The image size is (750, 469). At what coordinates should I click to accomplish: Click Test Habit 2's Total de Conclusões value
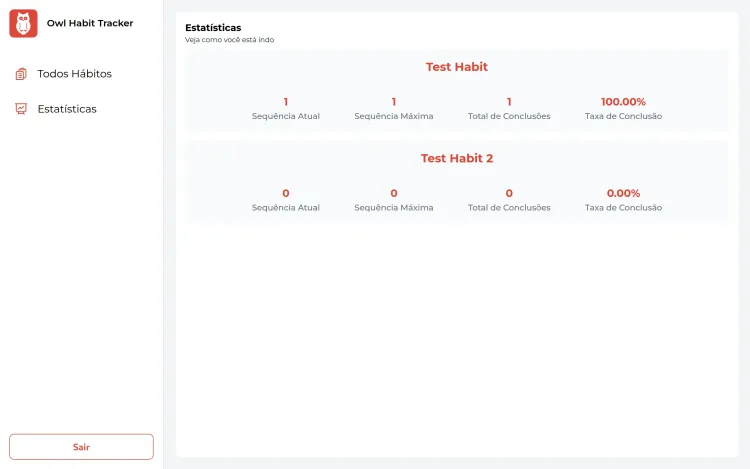coord(509,193)
